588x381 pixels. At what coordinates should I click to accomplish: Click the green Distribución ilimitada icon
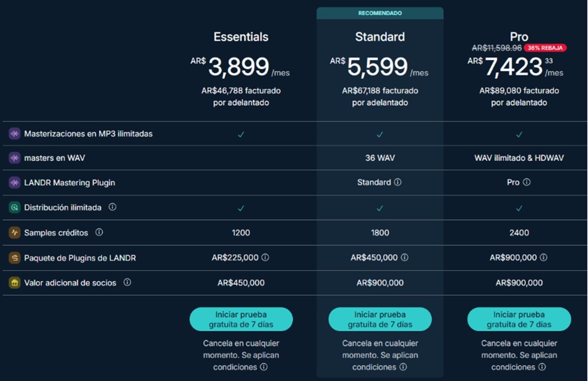(15, 208)
